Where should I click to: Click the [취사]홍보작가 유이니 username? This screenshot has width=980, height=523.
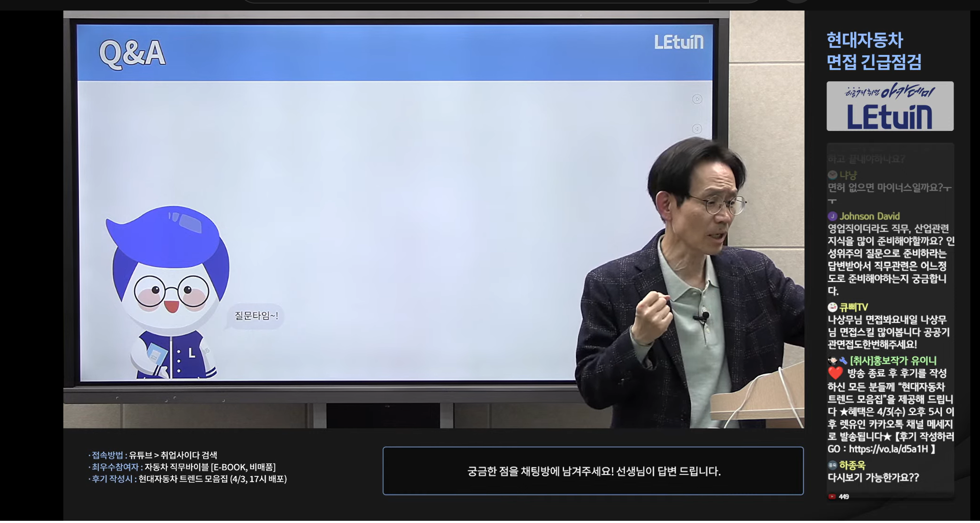pos(893,361)
